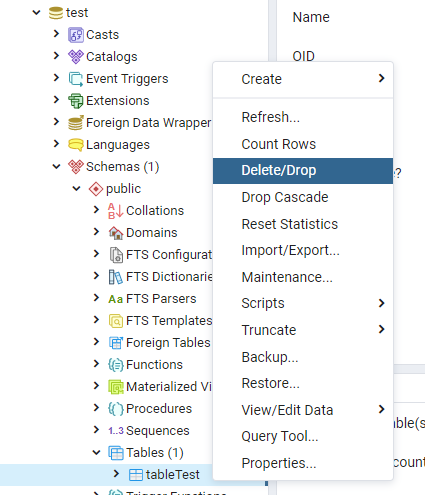This screenshot has height=495, width=425.
Task: Expand the Catalogs node
Action: point(56,56)
